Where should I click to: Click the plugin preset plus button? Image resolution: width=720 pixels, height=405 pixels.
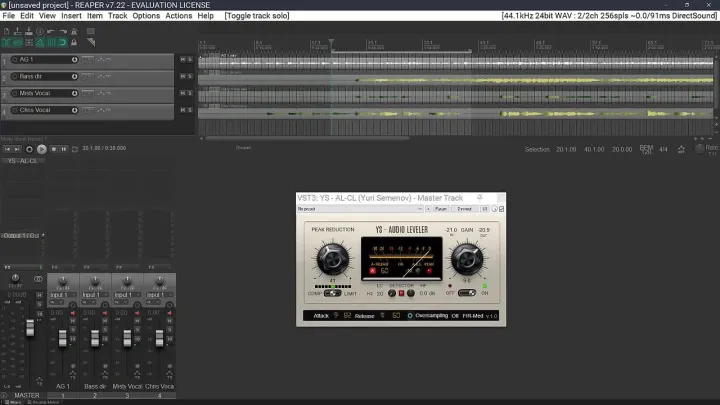pos(428,209)
